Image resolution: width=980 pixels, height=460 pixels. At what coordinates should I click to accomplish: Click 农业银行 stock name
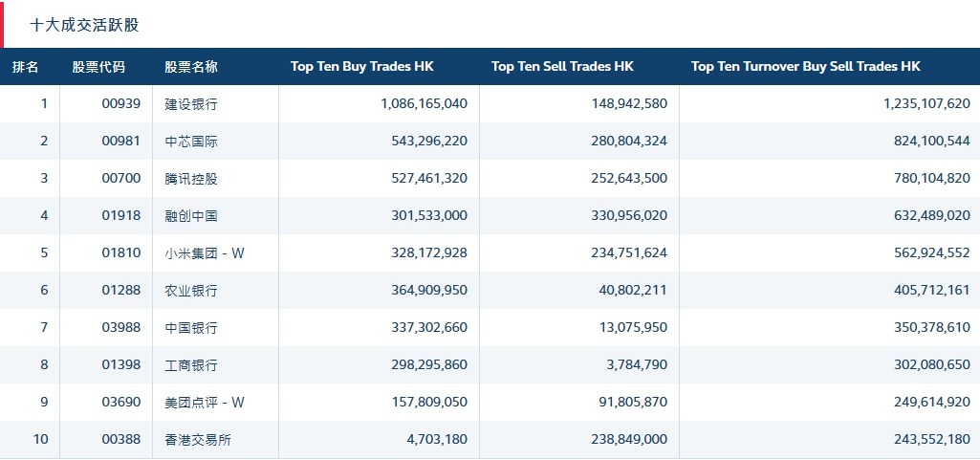tap(191, 291)
